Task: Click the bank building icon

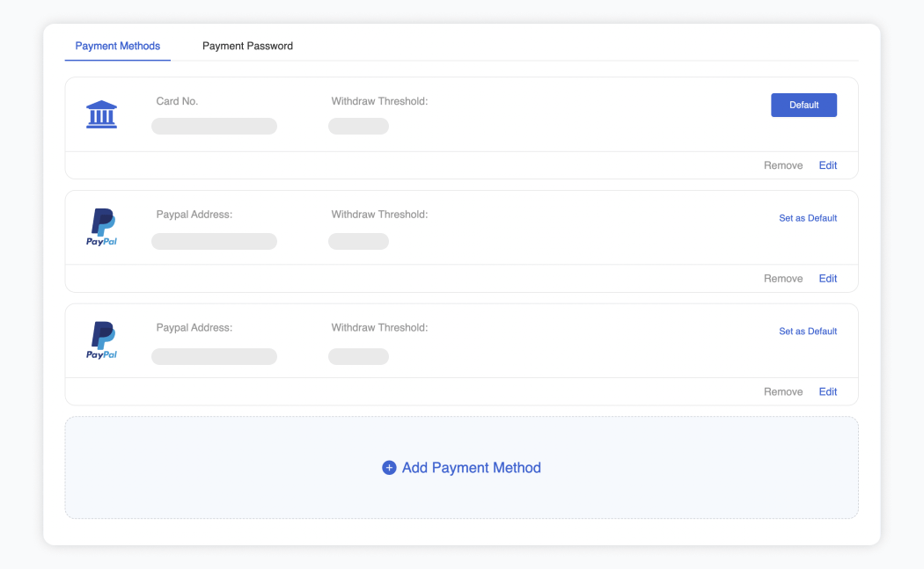Action: [101, 115]
